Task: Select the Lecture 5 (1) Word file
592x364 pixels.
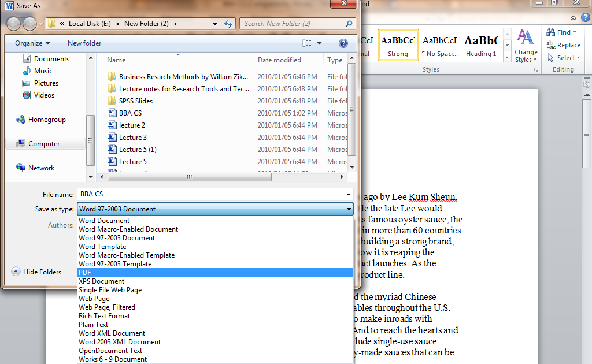Action: 132,150
